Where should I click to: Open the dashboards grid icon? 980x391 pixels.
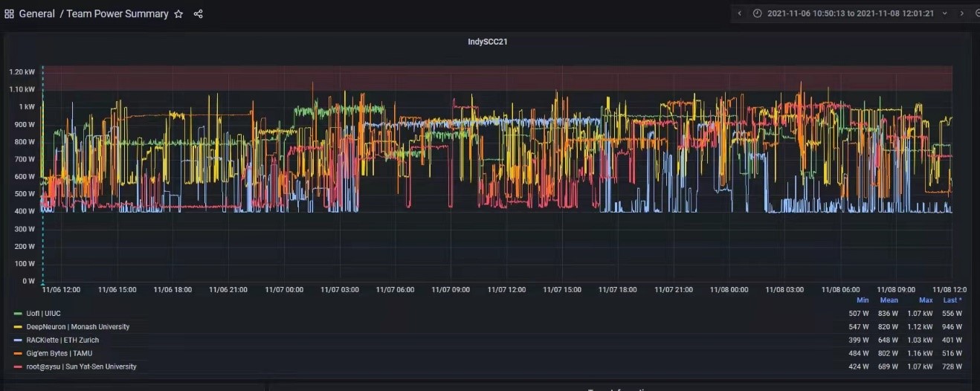pos(9,13)
